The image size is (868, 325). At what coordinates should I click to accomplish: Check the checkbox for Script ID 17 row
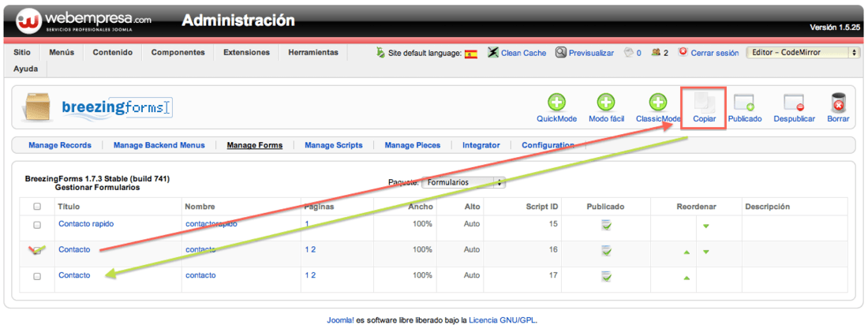(x=37, y=276)
